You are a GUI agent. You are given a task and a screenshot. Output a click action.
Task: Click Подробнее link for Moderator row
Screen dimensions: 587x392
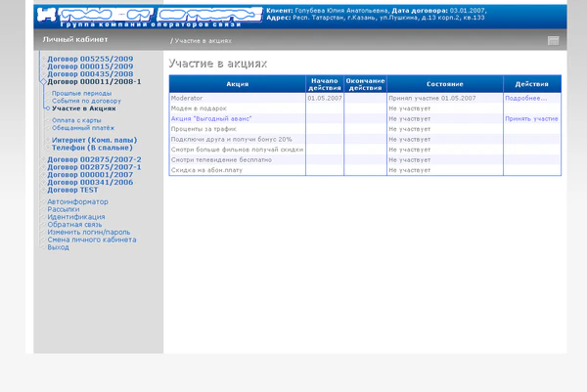[x=525, y=99]
